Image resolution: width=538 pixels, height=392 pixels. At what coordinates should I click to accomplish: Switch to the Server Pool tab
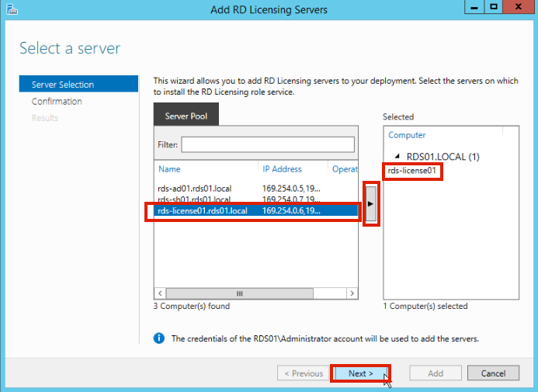[x=186, y=116]
